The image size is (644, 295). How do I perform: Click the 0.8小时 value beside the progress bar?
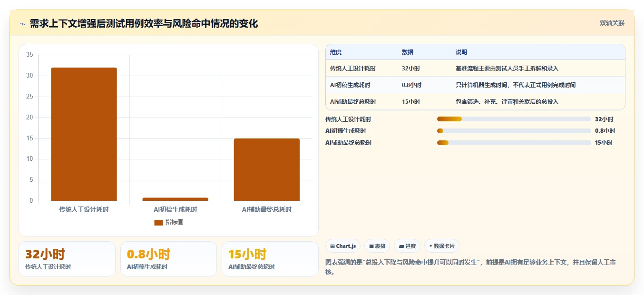click(605, 131)
